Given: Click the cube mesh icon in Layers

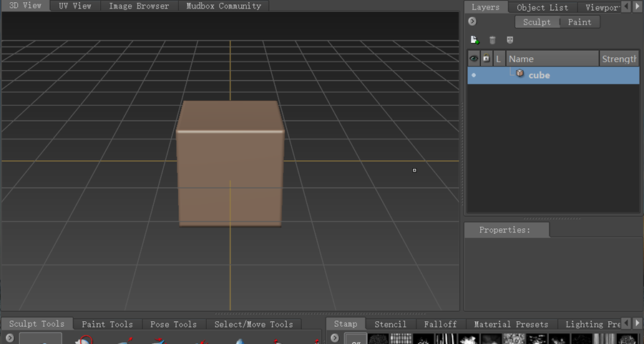Looking at the screenshot, I should click(519, 73).
